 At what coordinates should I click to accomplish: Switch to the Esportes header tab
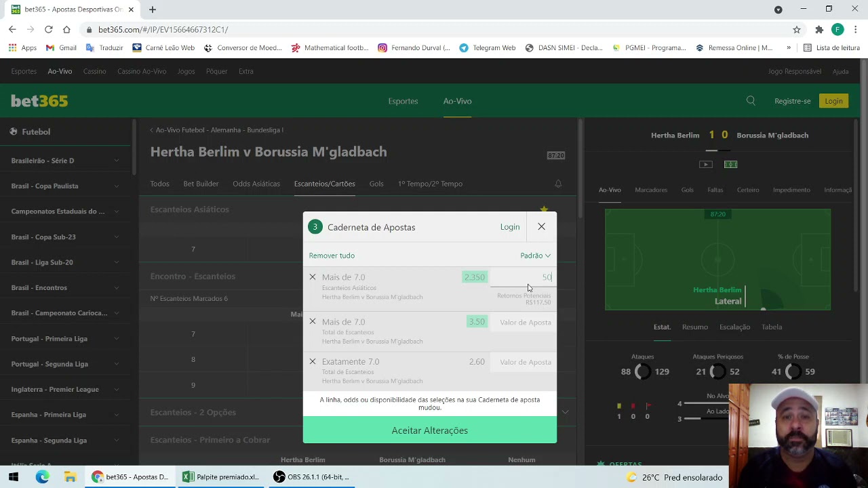403,101
